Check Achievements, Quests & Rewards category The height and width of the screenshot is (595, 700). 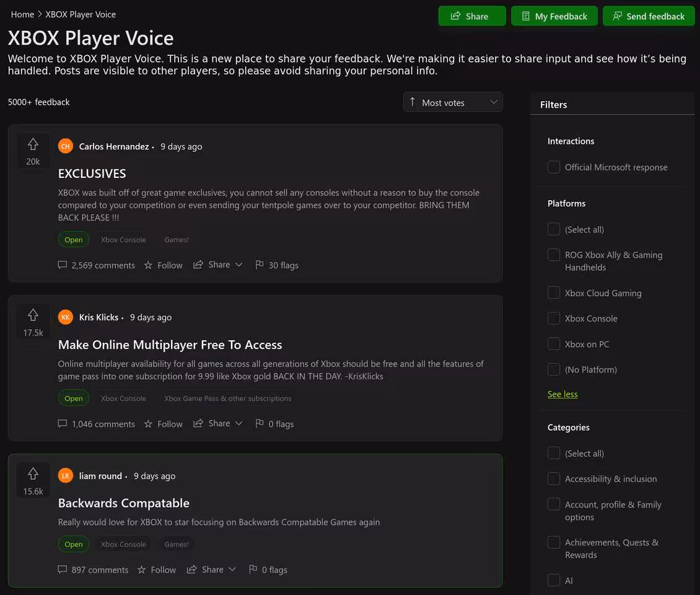(x=554, y=542)
